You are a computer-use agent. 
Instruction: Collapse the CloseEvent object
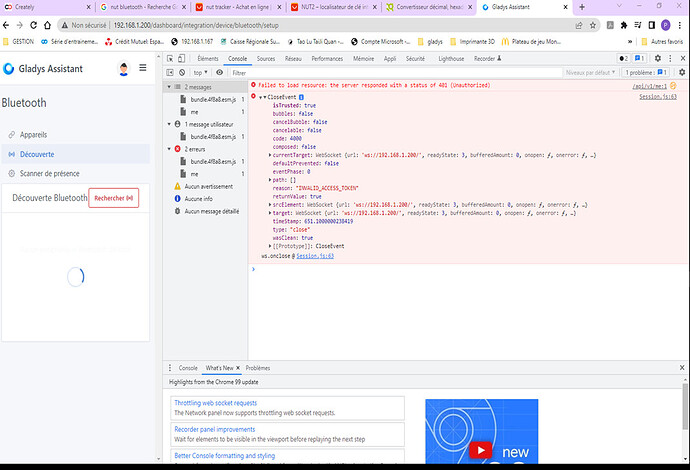pyautogui.click(x=265, y=97)
